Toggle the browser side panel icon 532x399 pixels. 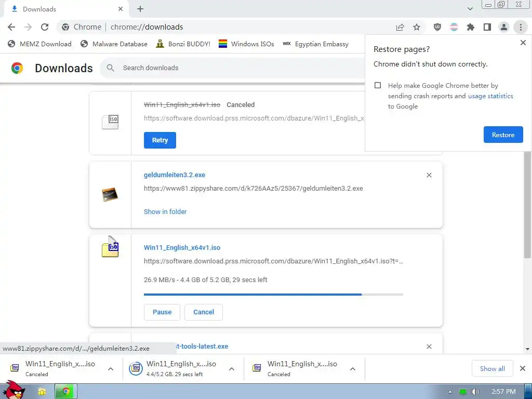(487, 27)
